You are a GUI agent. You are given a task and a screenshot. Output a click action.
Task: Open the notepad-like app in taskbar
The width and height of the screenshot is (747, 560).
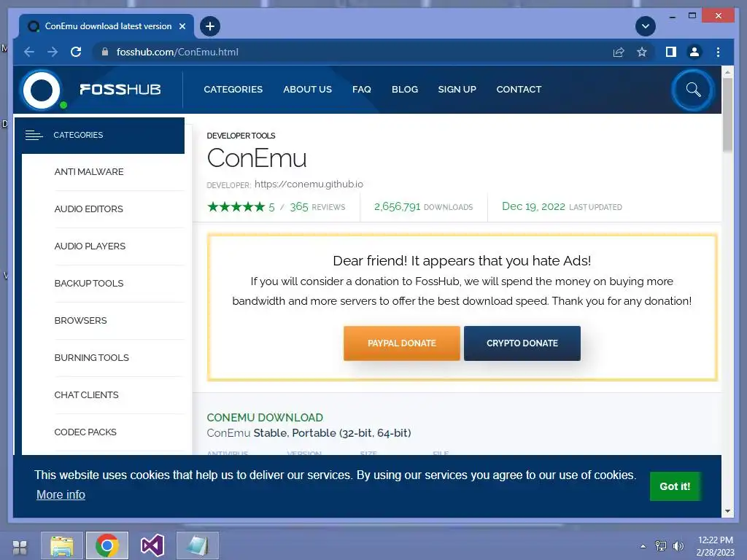tap(197, 545)
